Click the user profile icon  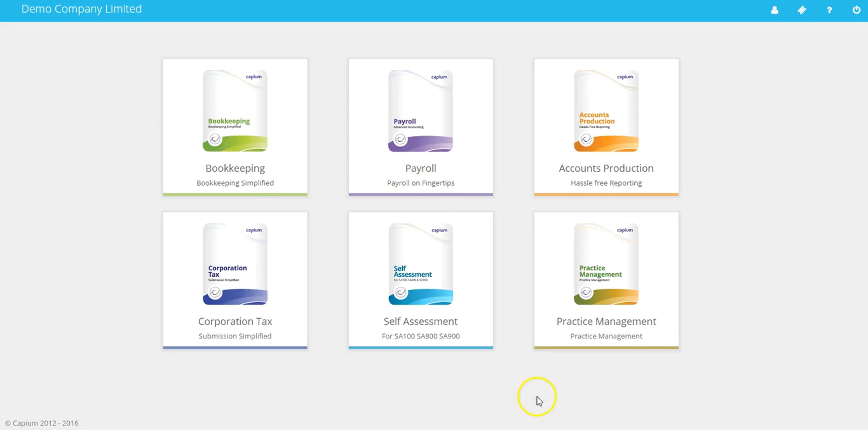[x=774, y=10]
